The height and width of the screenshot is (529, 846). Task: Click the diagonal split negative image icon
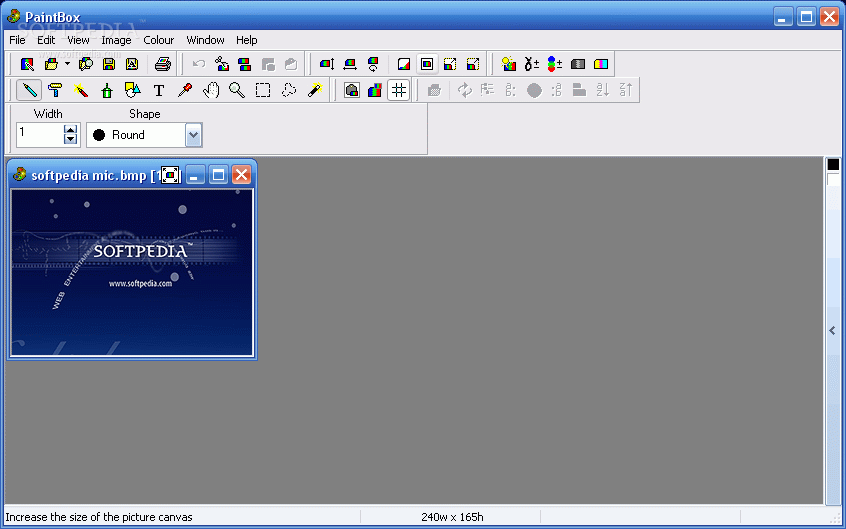404,64
